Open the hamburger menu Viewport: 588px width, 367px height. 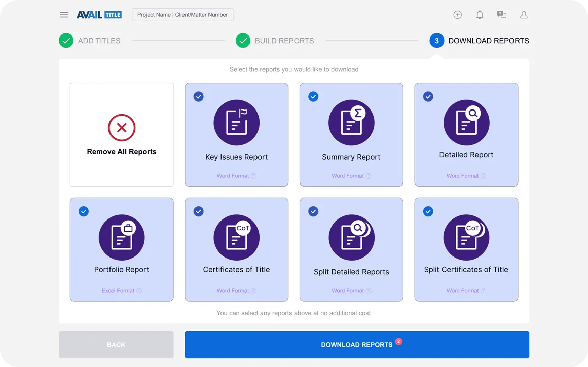pyautogui.click(x=64, y=15)
